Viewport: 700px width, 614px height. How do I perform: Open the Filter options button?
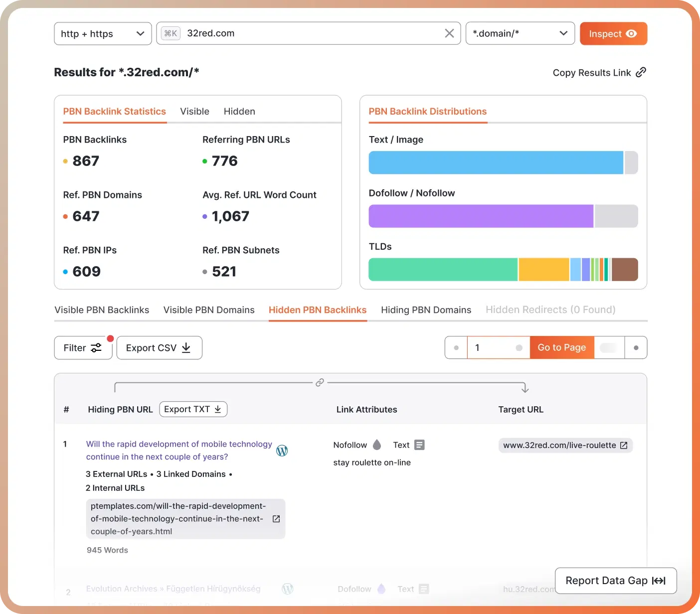click(x=83, y=348)
